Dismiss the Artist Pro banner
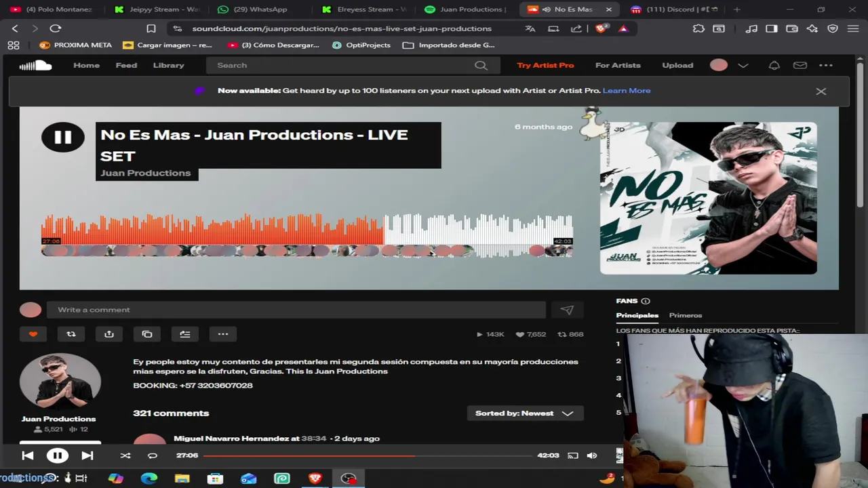868x488 pixels. [x=821, y=91]
